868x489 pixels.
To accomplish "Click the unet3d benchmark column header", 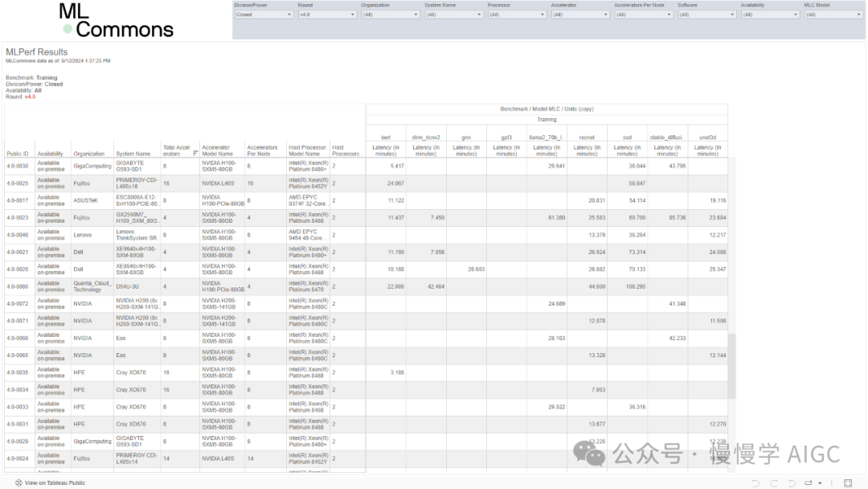I will (707, 138).
